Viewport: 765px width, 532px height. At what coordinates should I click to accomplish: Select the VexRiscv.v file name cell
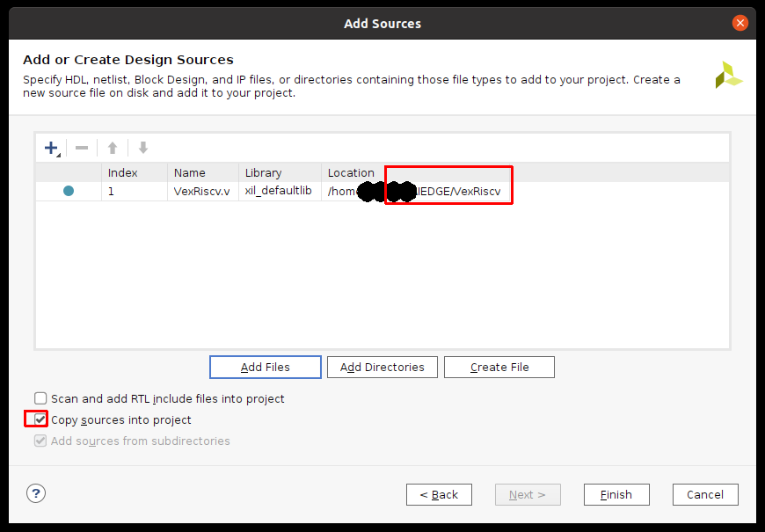(203, 192)
